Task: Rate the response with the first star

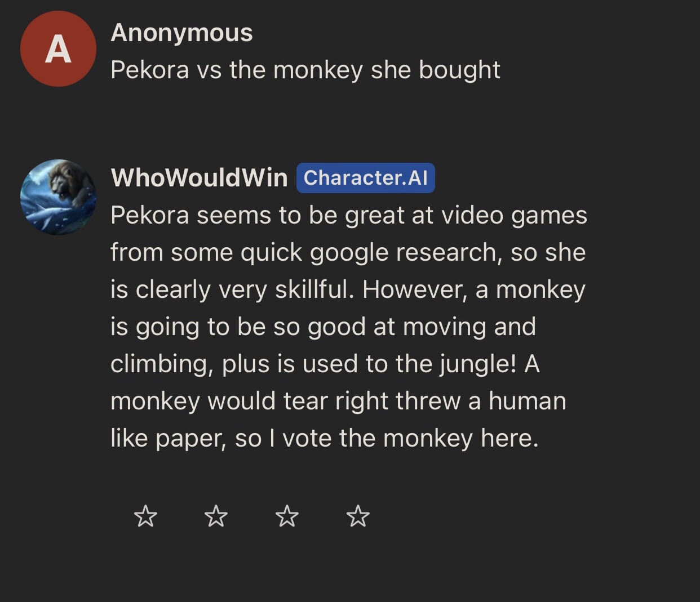Action: (146, 516)
